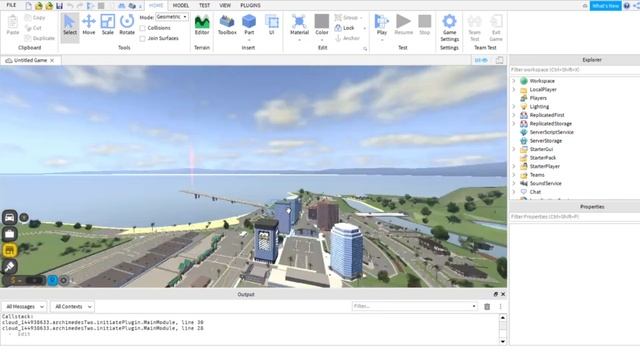This screenshot has width=640, height=360.
Task: Select ServerScriptService in Explorer
Action: 551,132
